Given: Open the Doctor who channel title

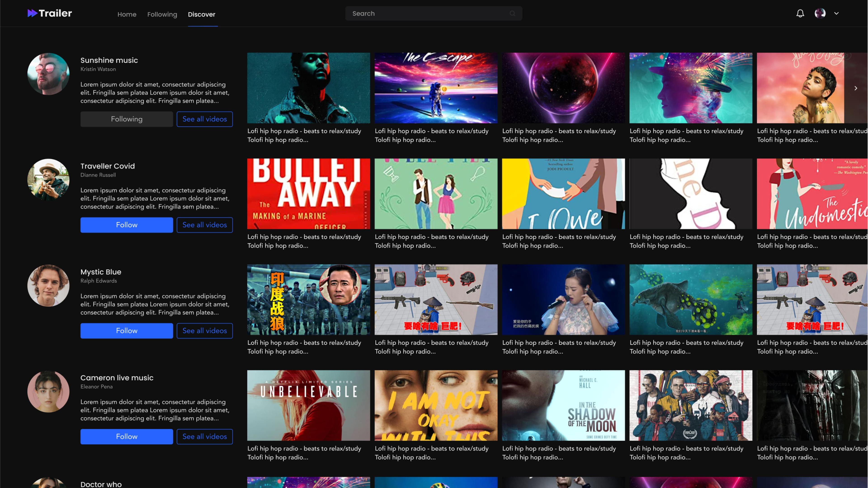Looking at the screenshot, I should point(101,484).
